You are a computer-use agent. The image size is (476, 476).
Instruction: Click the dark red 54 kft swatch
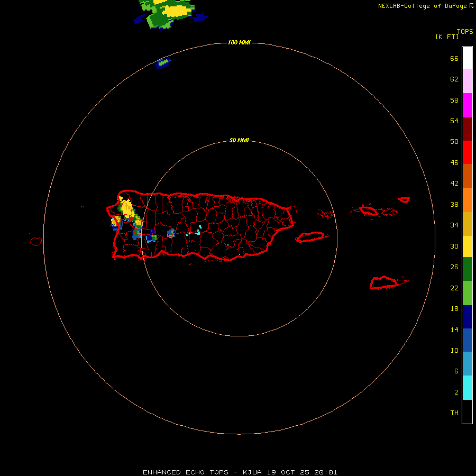pyautogui.click(x=467, y=129)
